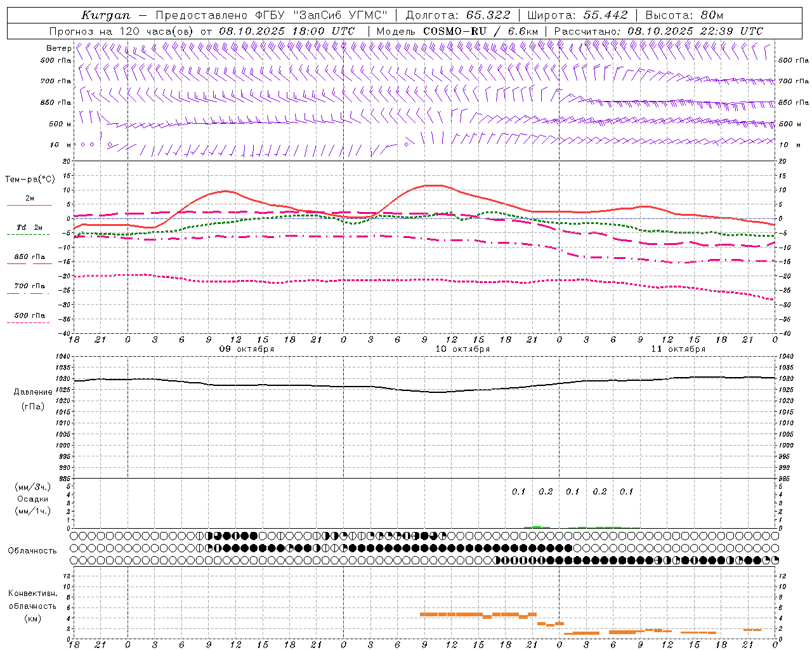
Task: Click the "Осадки" precipitation label
Action: click(x=33, y=499)
